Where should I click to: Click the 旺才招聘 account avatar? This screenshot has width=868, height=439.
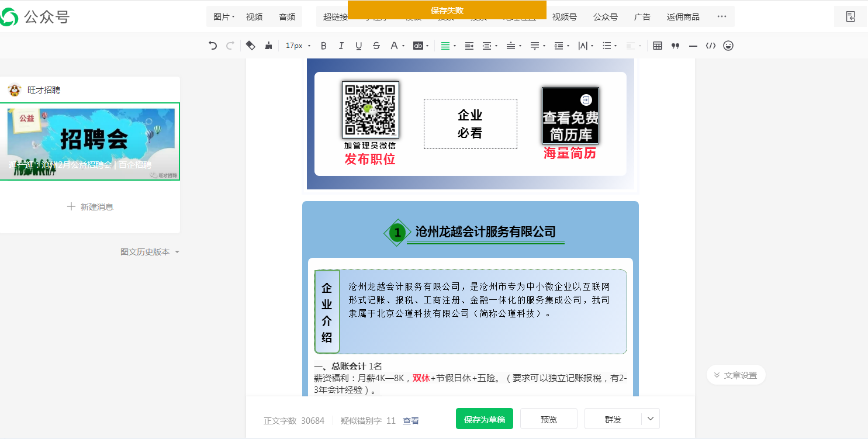coord(14,90)
